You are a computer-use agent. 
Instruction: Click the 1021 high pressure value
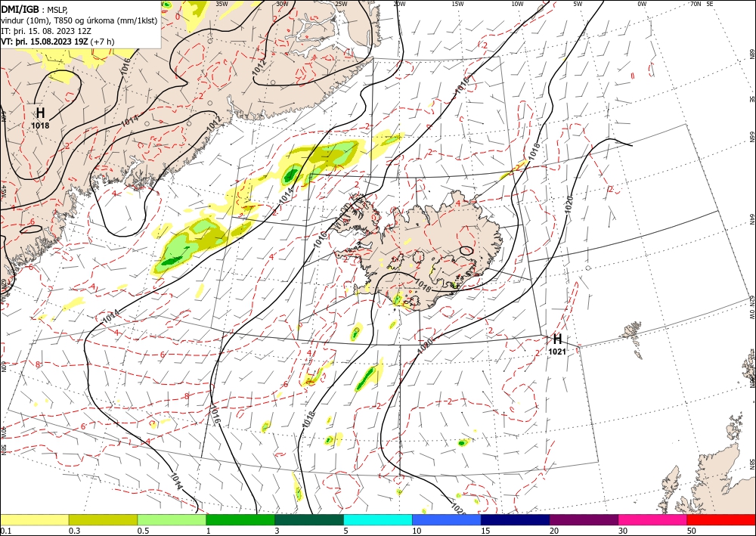[x=557, y=352]
